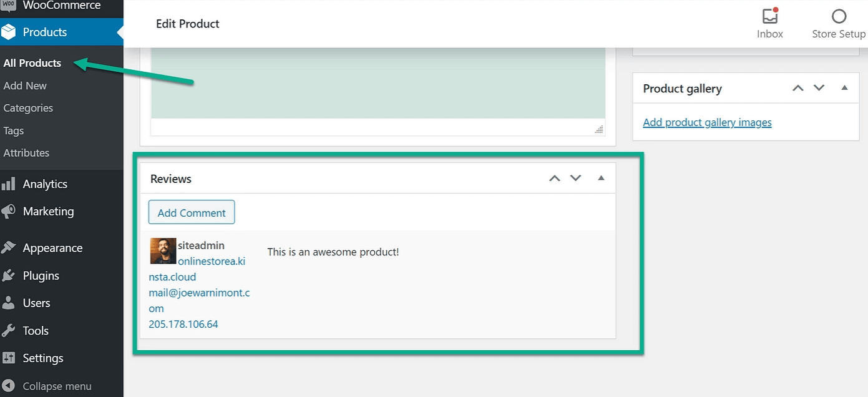Click the Analytics bar chart icon
This screenshot has height=397, width=868.
click(x=9, y=184)
